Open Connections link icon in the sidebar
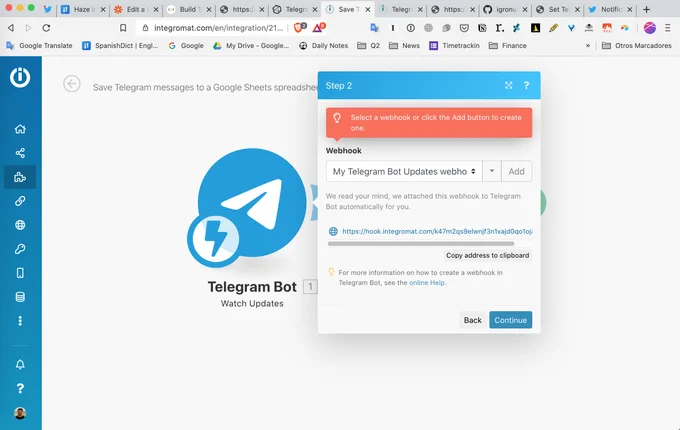The height and width of the screenshot is (430, 680). pos(20,201)
